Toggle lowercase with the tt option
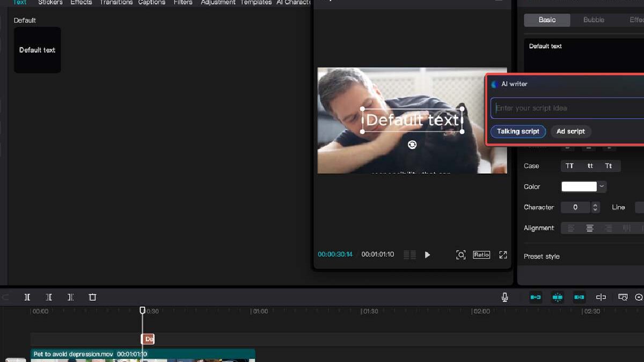 coord(589,166)
